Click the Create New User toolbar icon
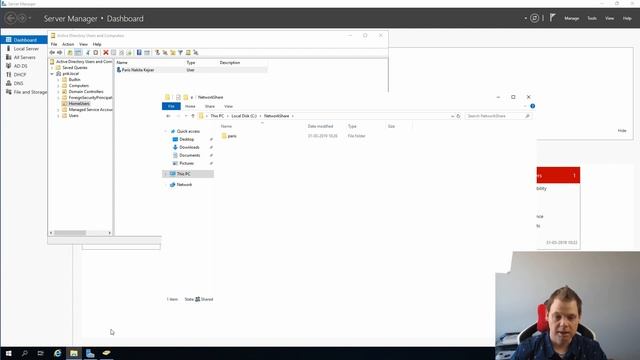The width and height of the screenshot is (640, 360). click(x=157, y=52)
